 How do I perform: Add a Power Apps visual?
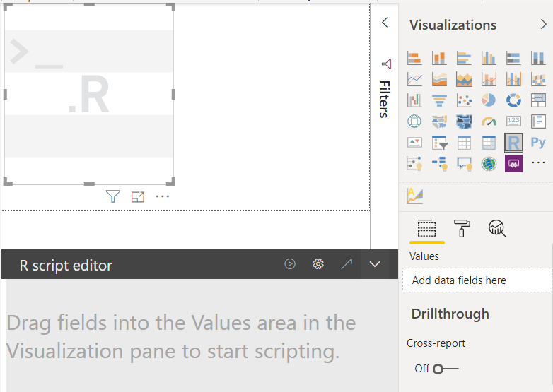(x=513, y=164)
